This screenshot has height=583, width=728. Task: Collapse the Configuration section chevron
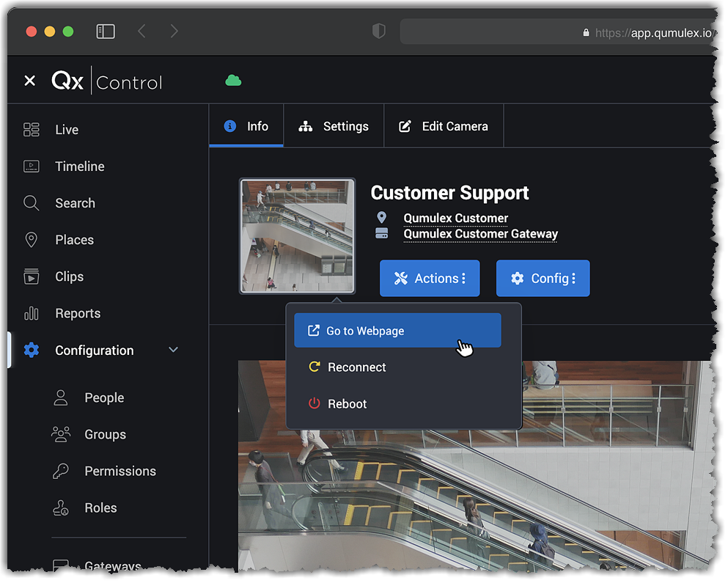point(174,350)
